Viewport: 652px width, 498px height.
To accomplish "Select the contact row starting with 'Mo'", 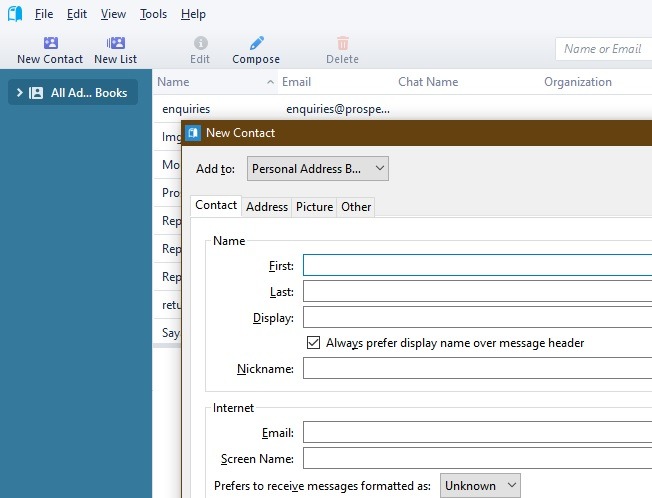I will tap(167, 165).
